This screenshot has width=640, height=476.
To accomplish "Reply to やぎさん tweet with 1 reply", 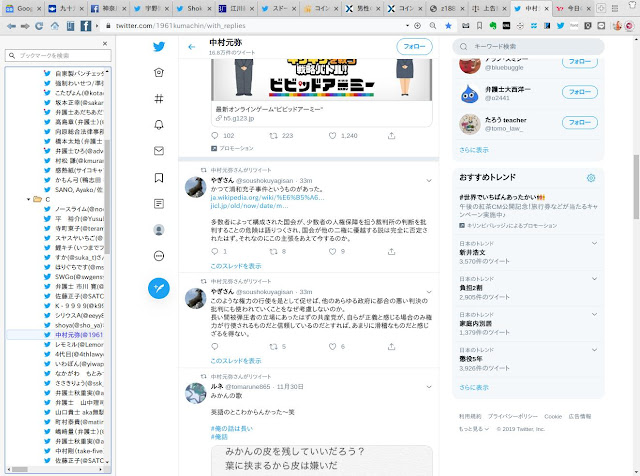I will 215,251.
